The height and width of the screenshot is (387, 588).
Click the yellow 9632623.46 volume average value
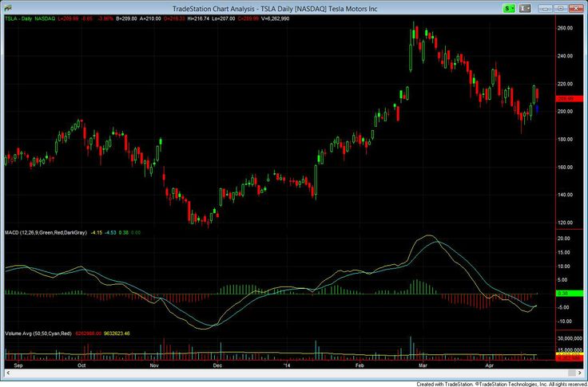point(116,333)
